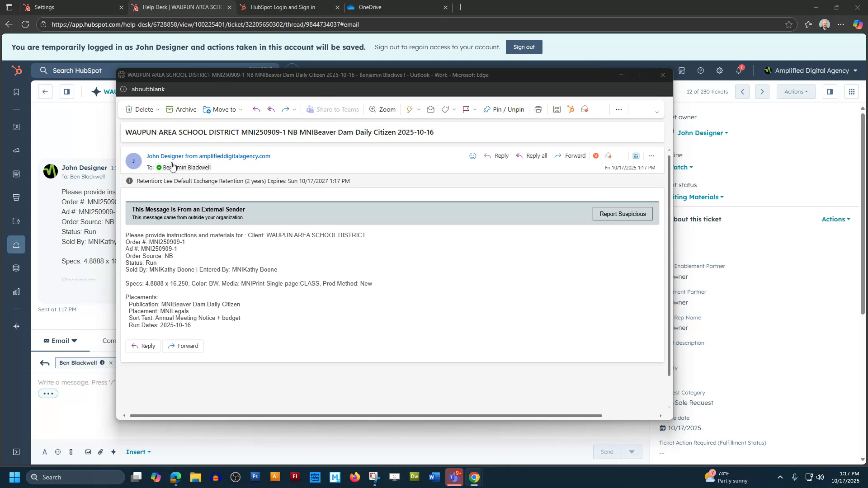868x488 pixels.
Task: Attach a file with the paperclip icon
Action: tap(101, 452)
